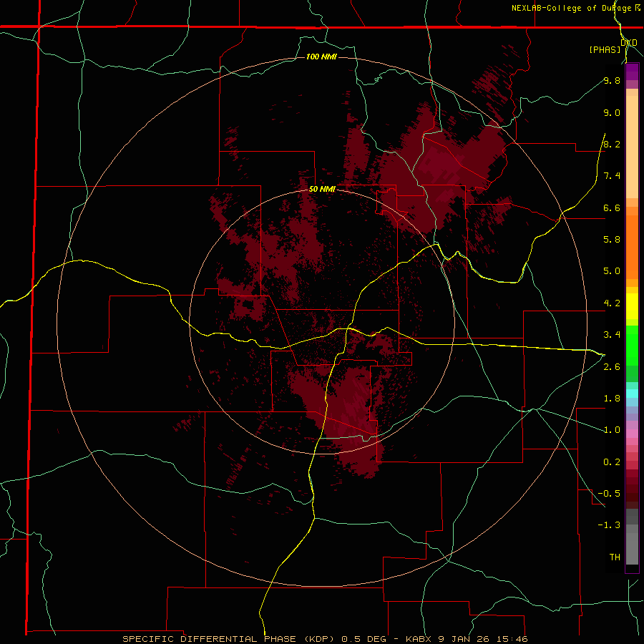Click the 5.8 color scale value

(x=612, y=240)
